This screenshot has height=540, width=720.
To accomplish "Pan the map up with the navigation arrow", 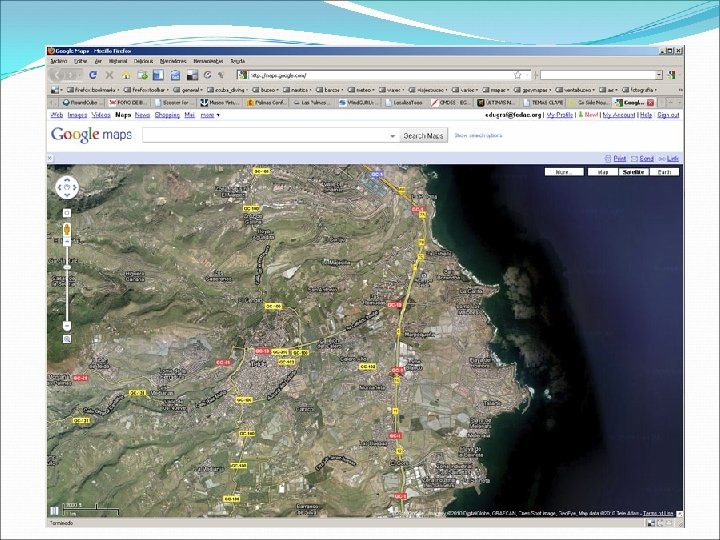I will click(67, 180).
